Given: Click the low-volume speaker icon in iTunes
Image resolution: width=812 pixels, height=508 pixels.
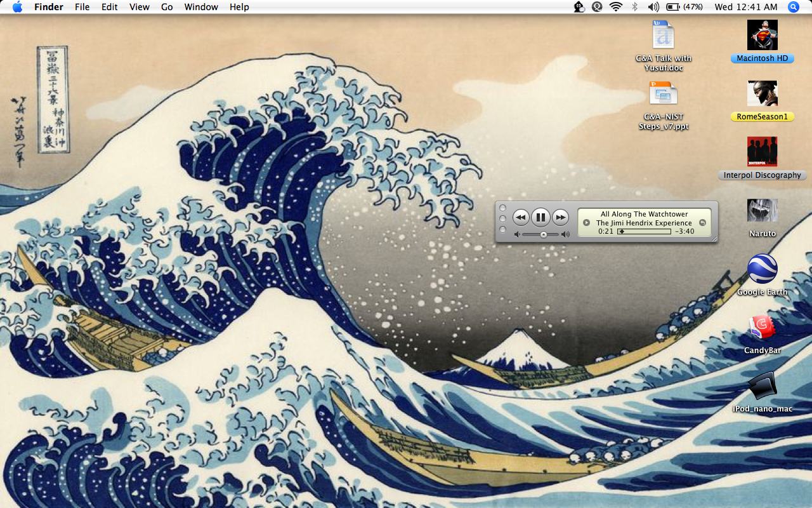Looking at the screenshot, I should (x=517, y=234).
